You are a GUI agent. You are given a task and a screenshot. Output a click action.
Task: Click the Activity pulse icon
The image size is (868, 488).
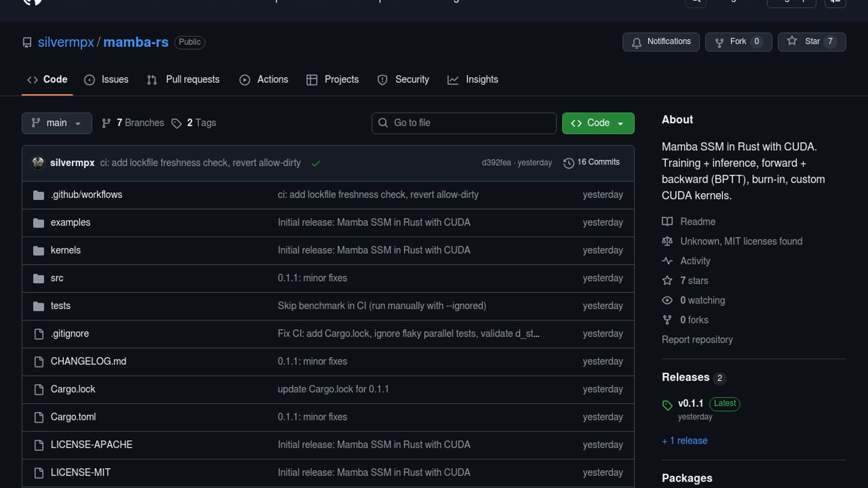(x=667, y=261)
